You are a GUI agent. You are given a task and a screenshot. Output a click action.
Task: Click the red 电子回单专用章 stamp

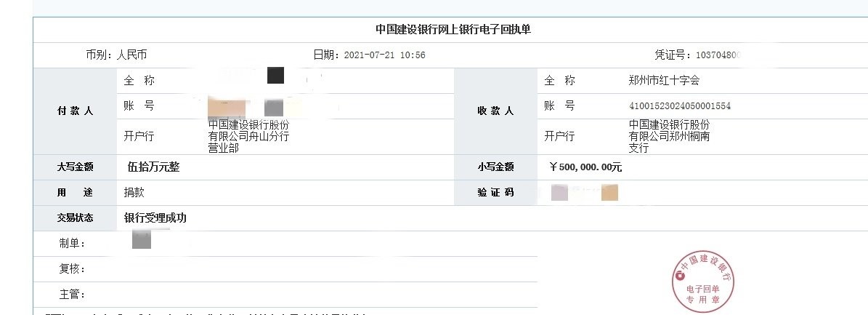pyautogui.click(x=703, y=282)
